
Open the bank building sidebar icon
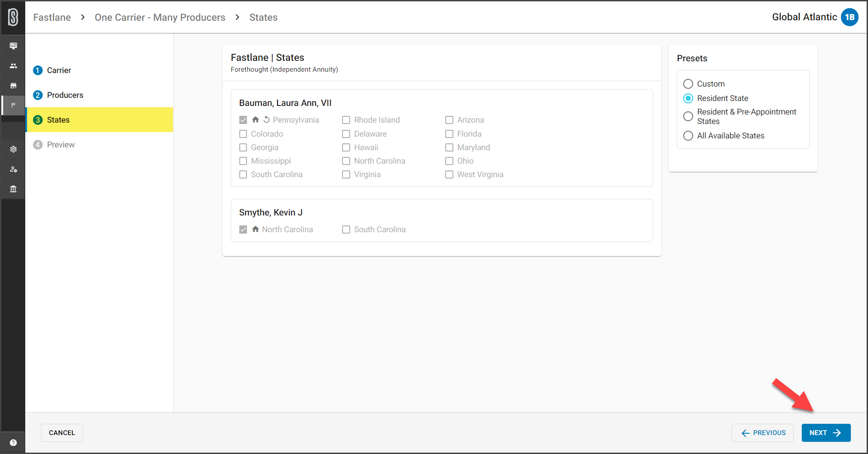pyautogui.click(x=13, y=189)
